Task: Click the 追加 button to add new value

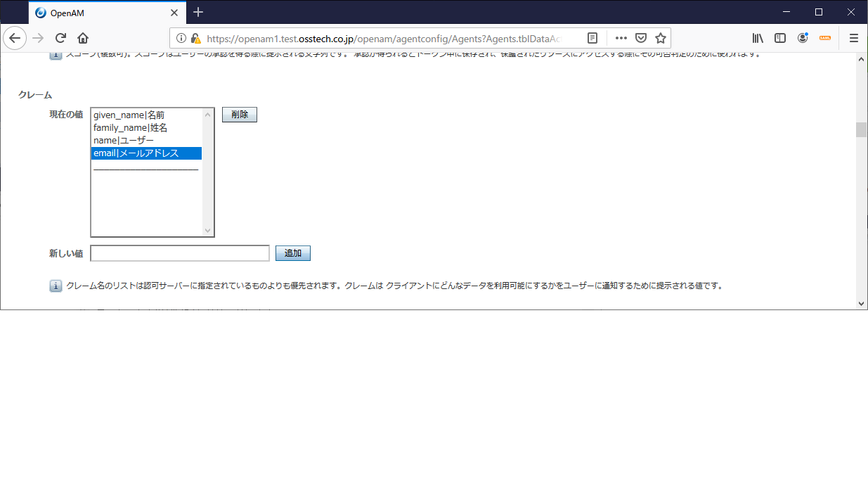Action: point(292,253)
